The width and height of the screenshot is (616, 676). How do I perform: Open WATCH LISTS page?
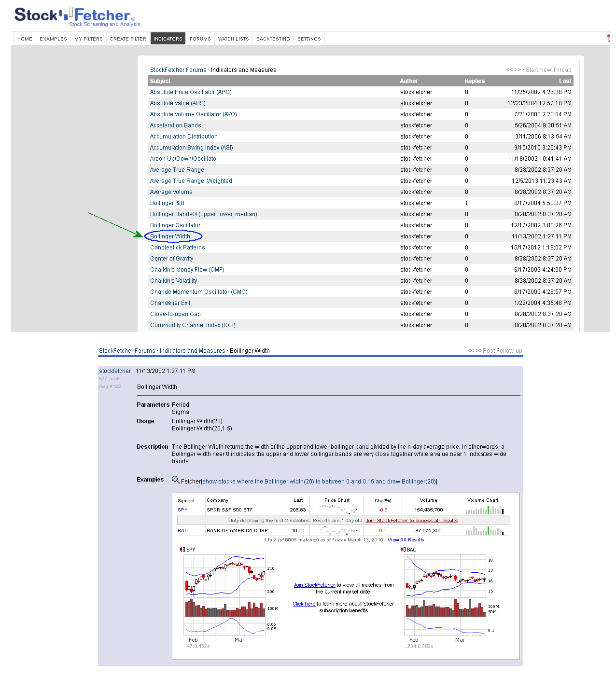[x=234, y=39]
